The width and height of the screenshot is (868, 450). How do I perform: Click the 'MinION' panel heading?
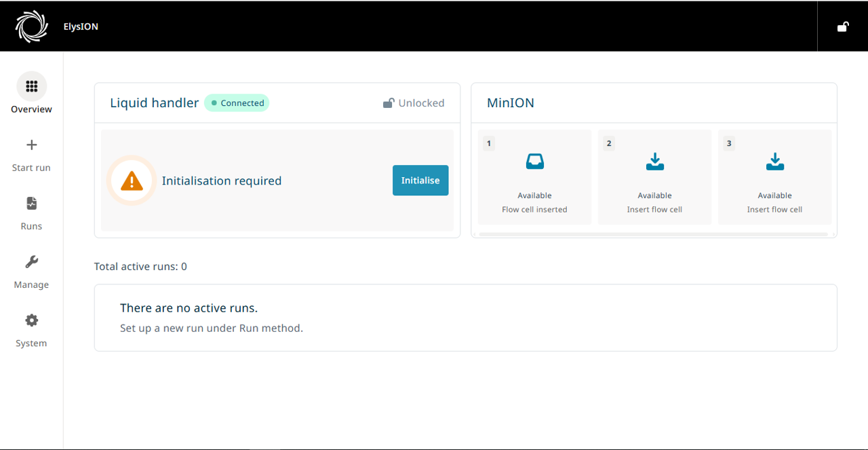(x=511, y=103)
